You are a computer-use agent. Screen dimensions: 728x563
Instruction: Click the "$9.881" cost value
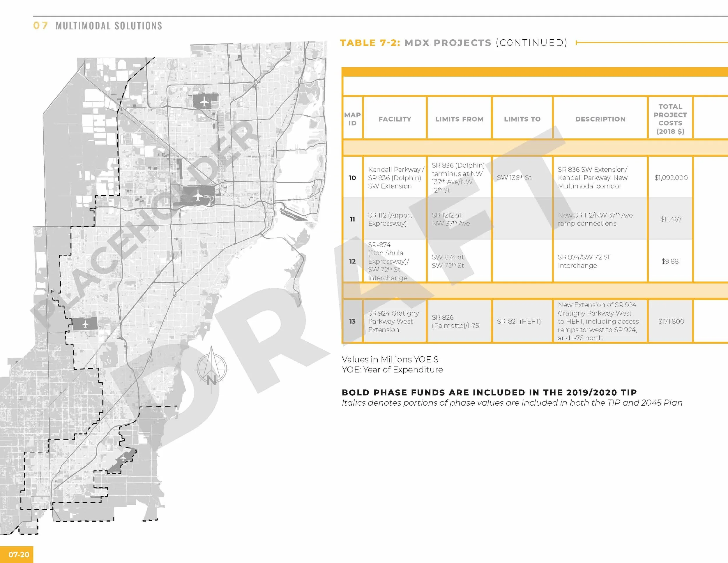click(x=671, y=261)
